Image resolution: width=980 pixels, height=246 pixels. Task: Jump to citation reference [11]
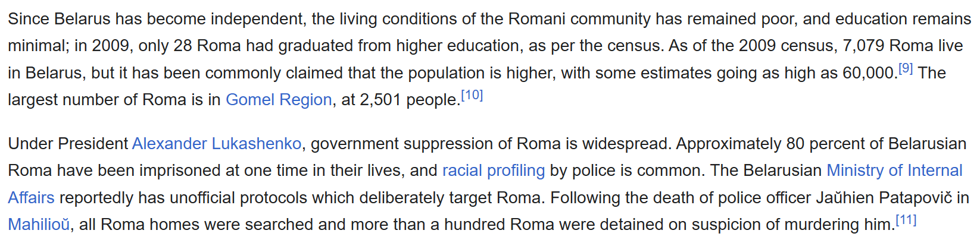click(906, 220)
